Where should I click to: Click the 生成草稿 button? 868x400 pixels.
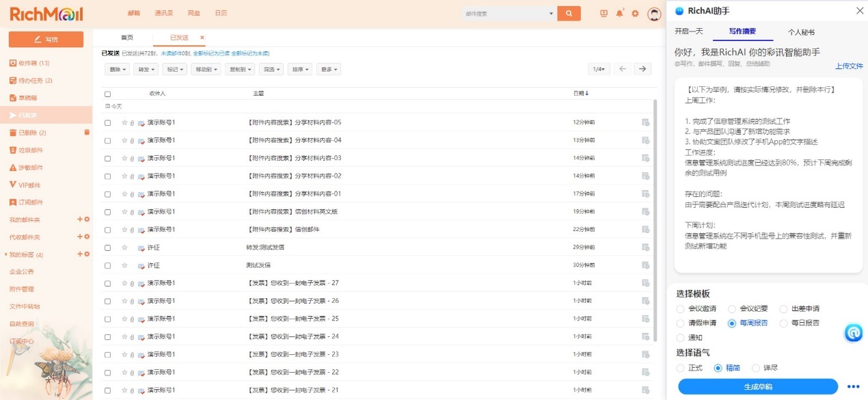[x=758, y=387]
